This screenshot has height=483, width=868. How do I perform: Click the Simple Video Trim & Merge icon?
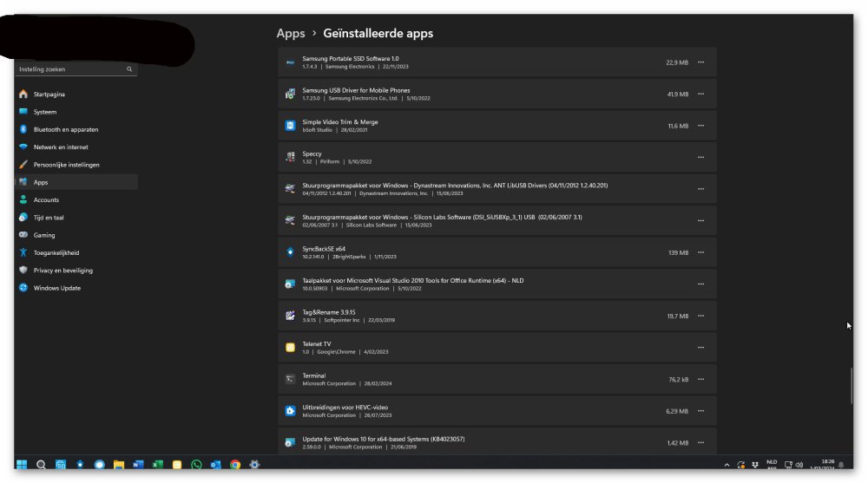click(291, 126)
